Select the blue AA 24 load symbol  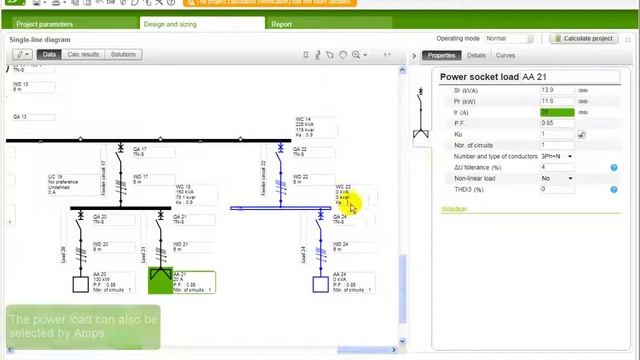tap(320, 284)
